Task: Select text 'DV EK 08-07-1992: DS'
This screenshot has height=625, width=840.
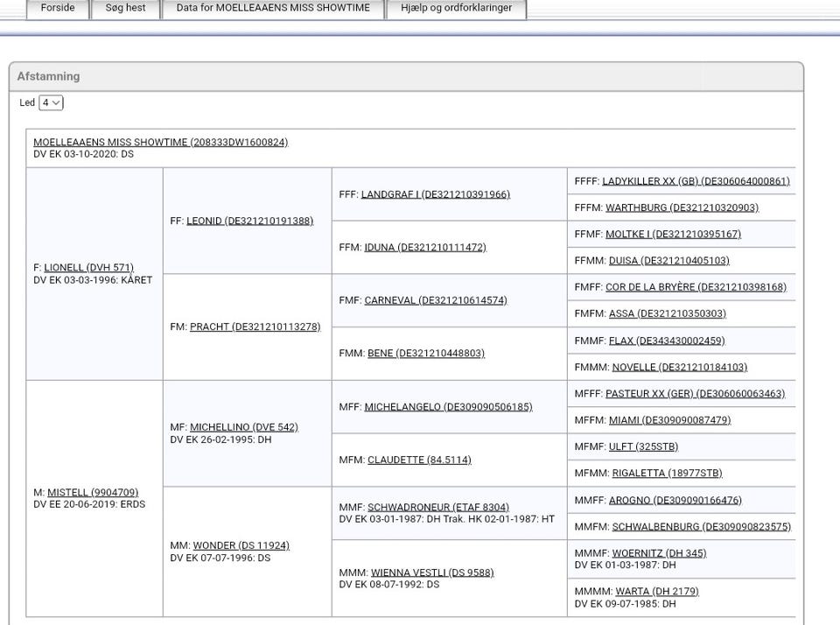Action: tap(388, 585)
